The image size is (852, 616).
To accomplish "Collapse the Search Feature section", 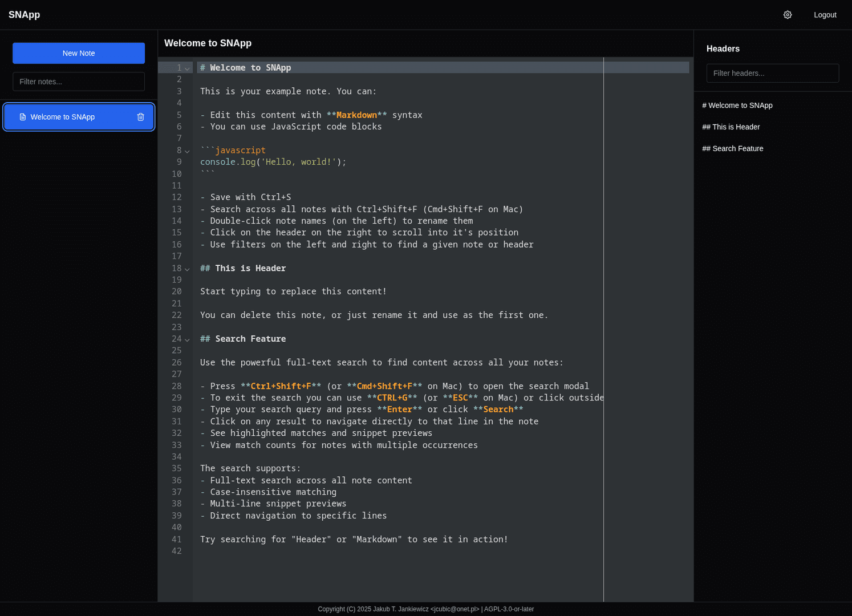I will (x=187, y=339).
